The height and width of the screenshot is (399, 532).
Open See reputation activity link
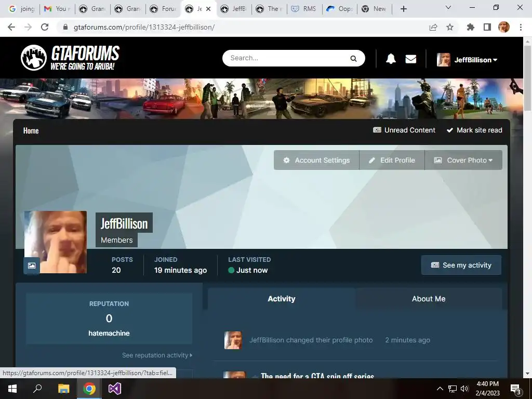pyautogui.click(x=157, y=355)
